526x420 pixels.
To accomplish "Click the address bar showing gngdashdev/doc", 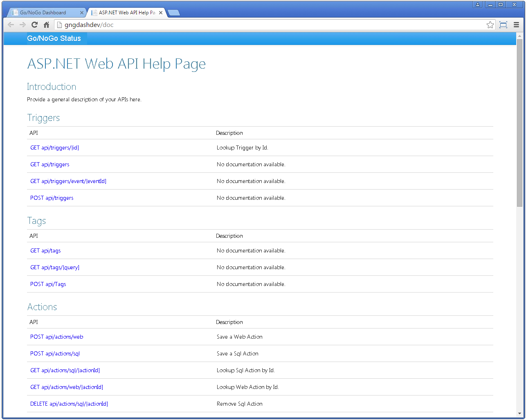I will click(270, 25).
